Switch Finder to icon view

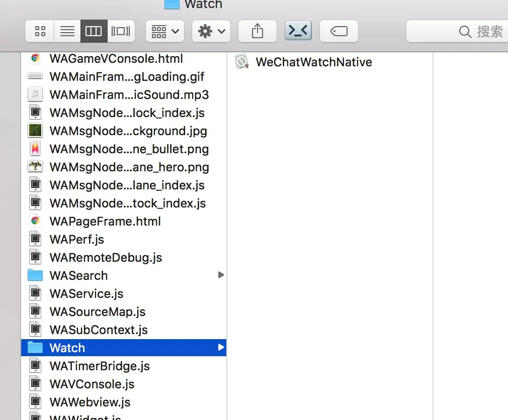tap(40, 31)
